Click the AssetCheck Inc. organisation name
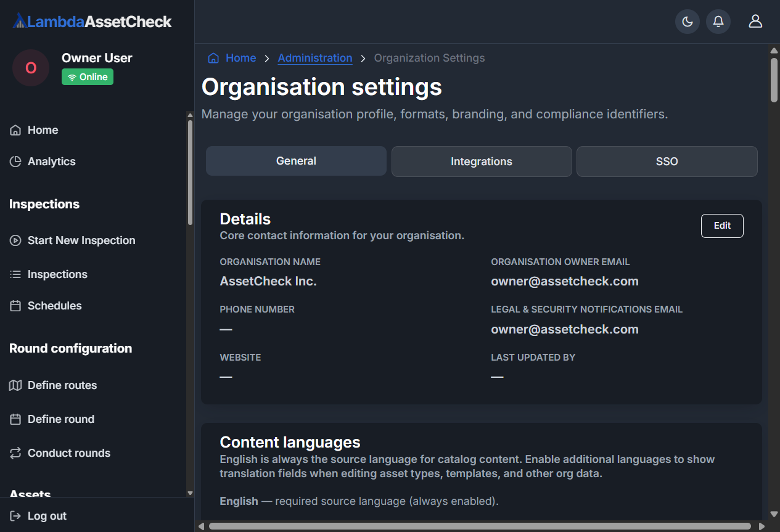 tap(268, 281)
